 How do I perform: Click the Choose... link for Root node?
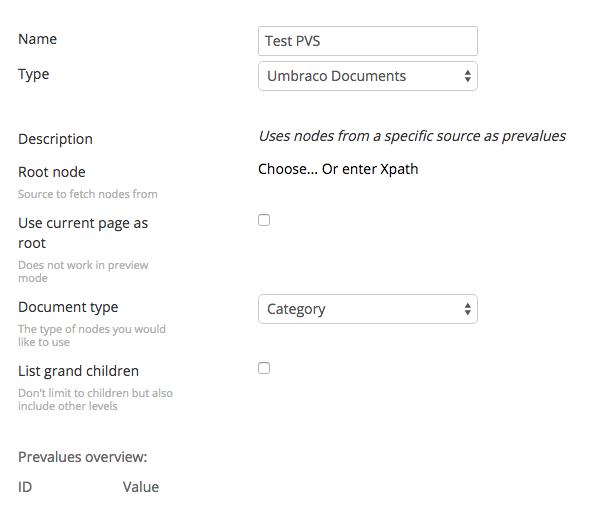[288, 169]
